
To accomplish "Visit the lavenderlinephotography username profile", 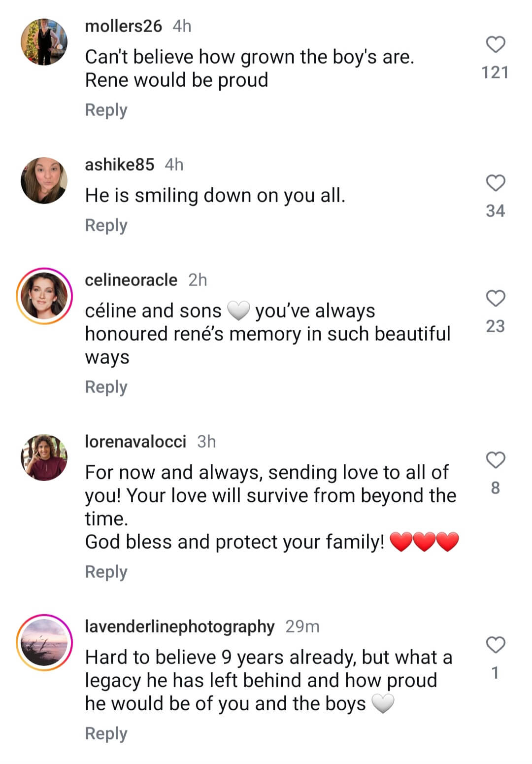I will click(x=179, y=626).
